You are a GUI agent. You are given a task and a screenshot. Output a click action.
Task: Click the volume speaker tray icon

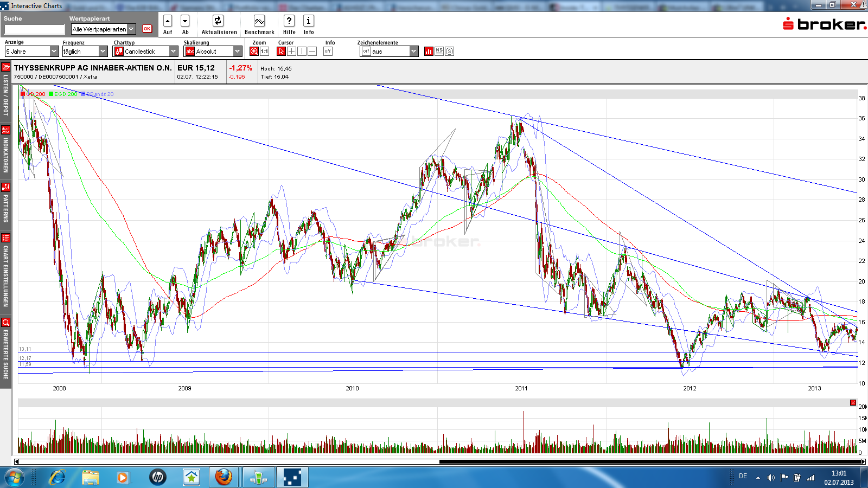(771, 478)
